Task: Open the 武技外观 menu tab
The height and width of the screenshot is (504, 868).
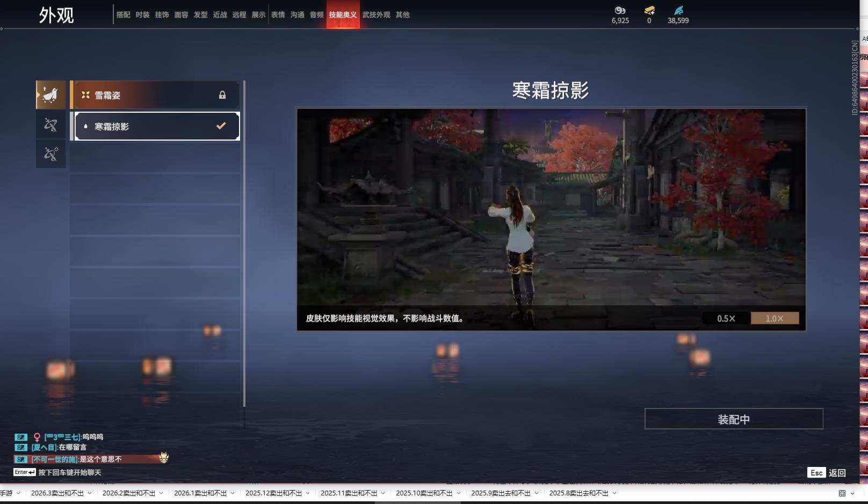Action: tap(377, 15)
